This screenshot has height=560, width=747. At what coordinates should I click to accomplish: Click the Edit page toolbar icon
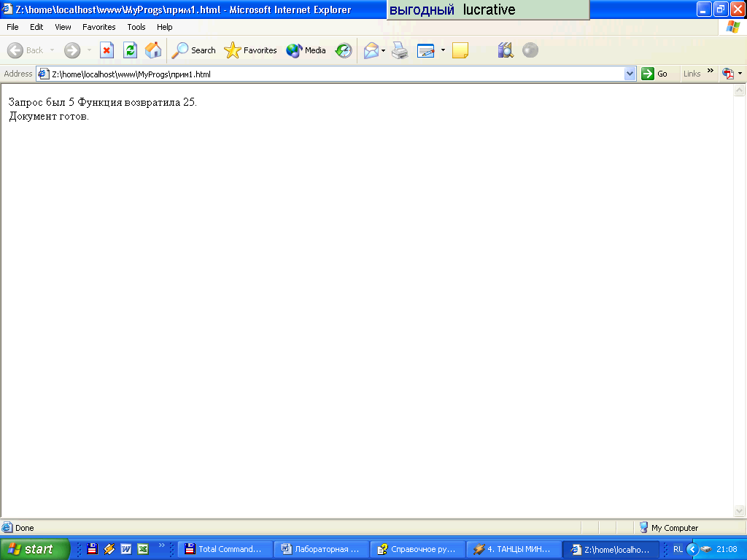point(426,50)
